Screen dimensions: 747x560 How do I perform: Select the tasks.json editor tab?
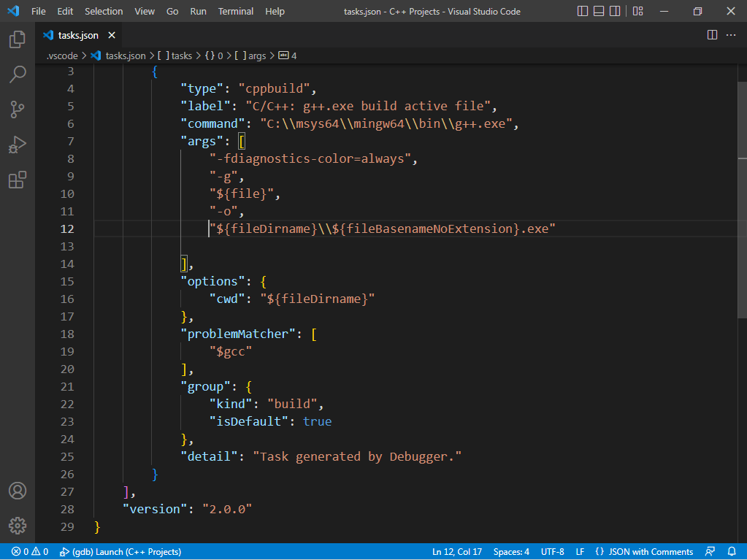coord(78,35)
